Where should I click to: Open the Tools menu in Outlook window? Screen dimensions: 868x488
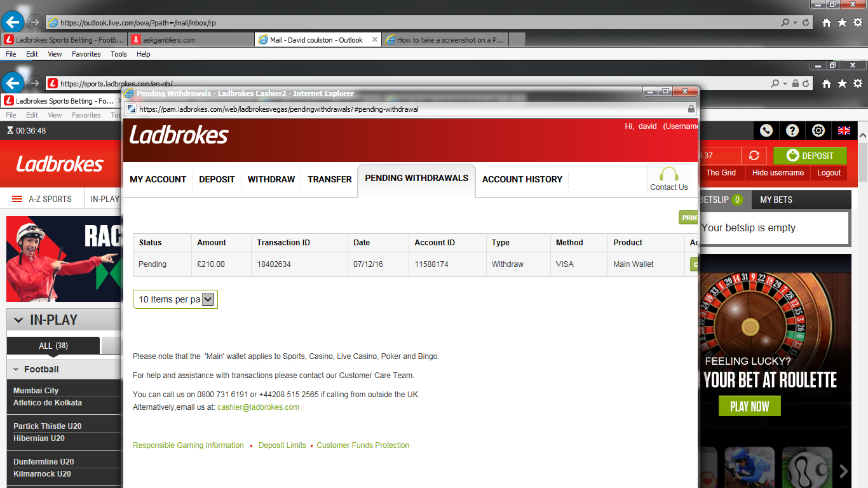coord(119,54)
